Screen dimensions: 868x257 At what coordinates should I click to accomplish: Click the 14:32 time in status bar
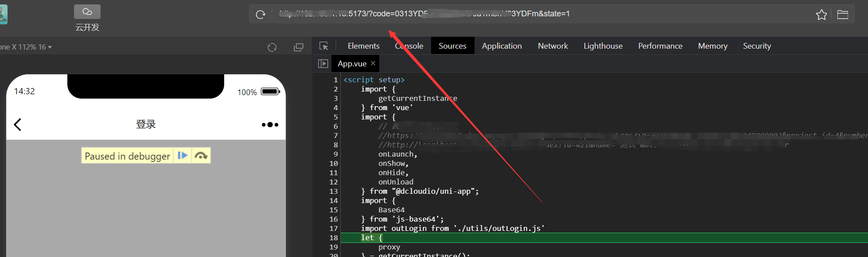pyautogui.click(x=24, y=91)
